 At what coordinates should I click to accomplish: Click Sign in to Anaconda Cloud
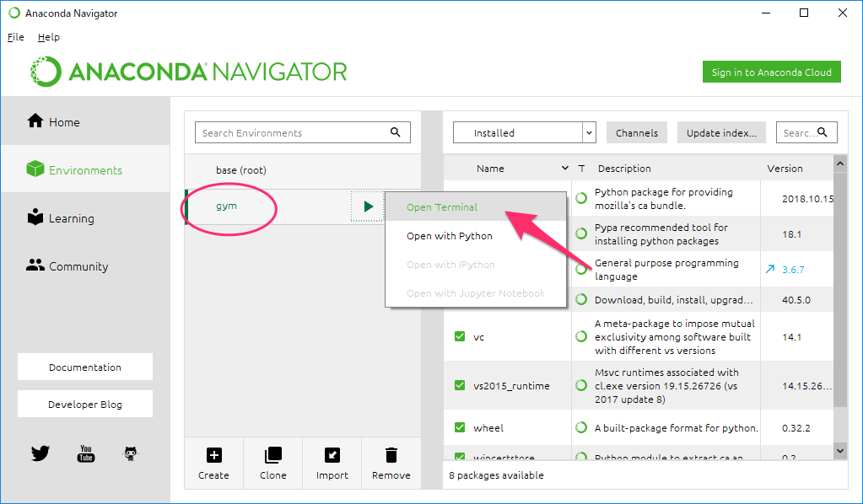click(x=772, y=72)
